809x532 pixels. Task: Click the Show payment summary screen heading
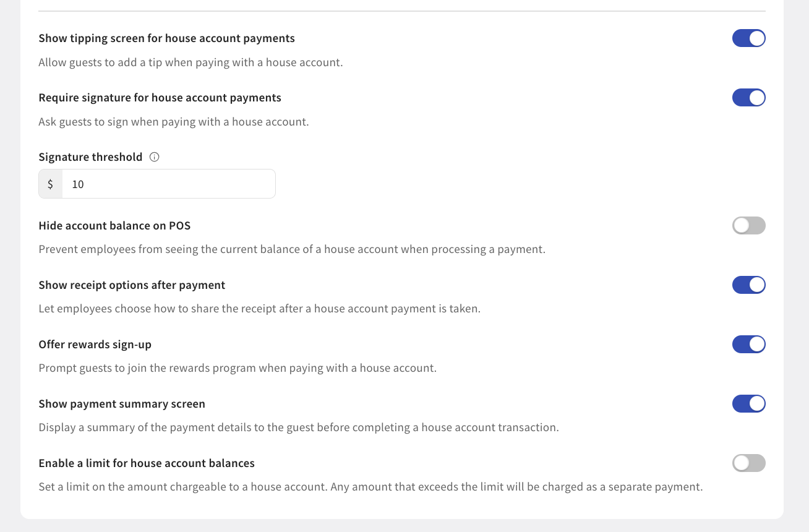click(x=122, y=404)
